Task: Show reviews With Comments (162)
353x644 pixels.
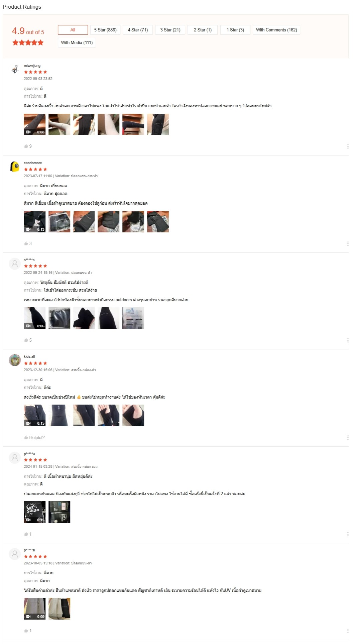Action: pos(276,30)
